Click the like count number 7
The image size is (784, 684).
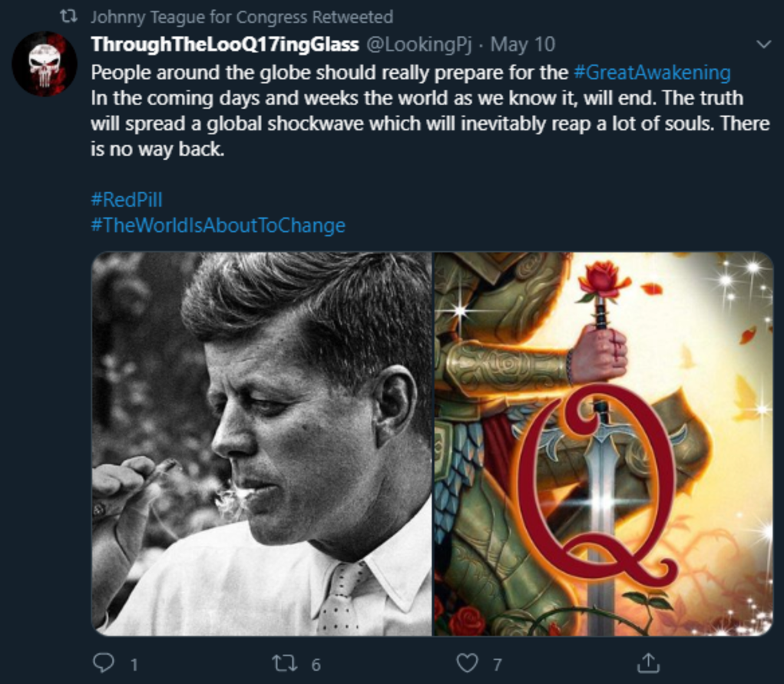click(x=498, y=664)
